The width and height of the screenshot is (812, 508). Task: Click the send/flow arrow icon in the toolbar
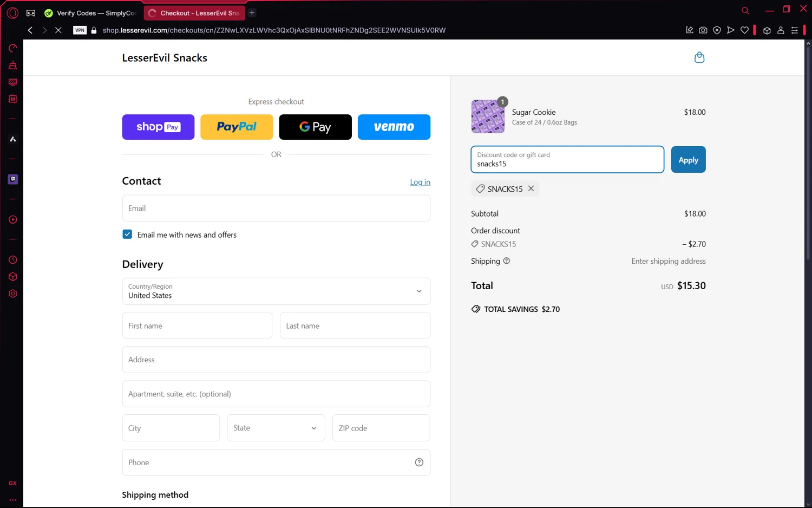point(731,30)
